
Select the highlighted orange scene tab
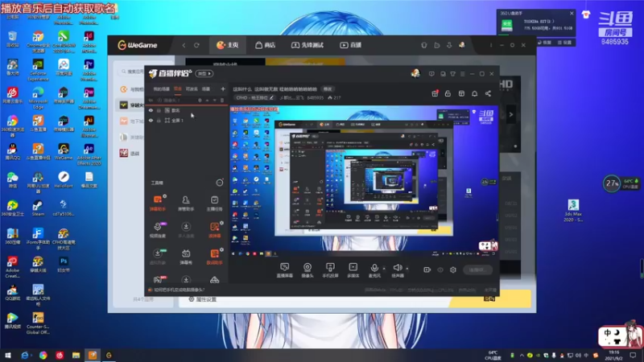coord(178,89)
